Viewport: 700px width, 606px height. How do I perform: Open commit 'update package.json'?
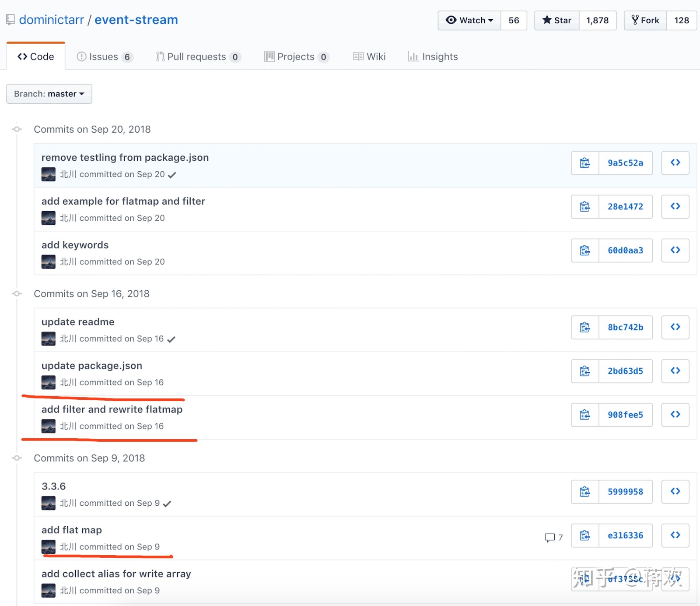click(x=92, y=366)
